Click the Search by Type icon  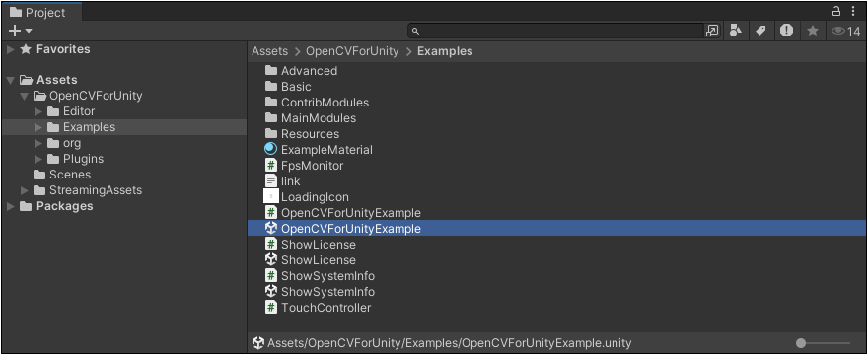point(735,31)
